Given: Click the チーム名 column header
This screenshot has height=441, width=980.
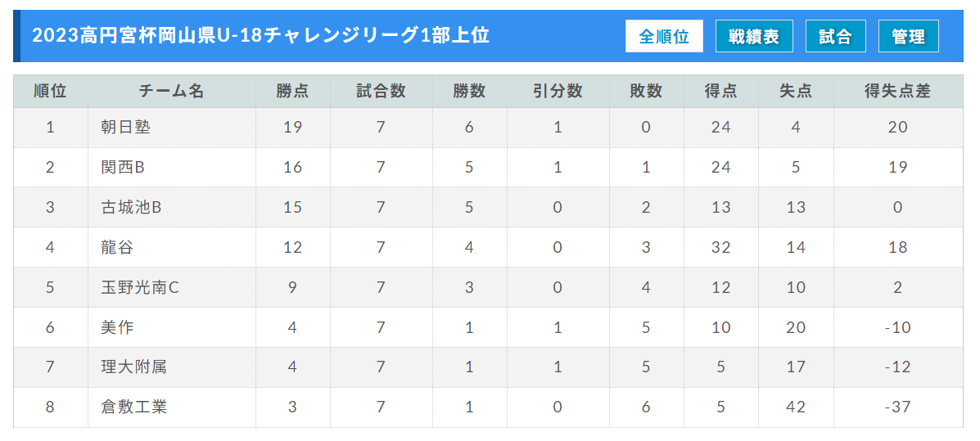Looking at the screenshot, I should (172, 91).
